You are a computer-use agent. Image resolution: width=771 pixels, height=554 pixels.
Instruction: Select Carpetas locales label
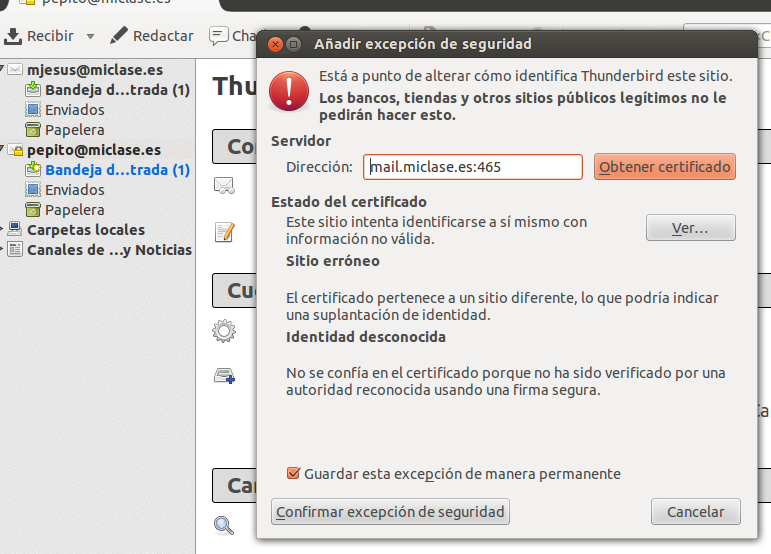[x=86, y=230]
